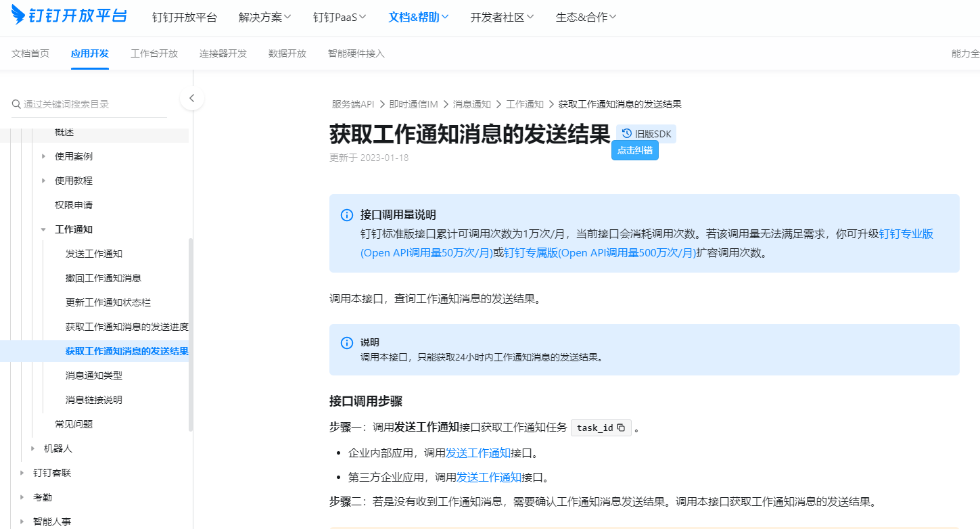Image resolution: width=980 pixels, height=529 pixels.
Task: Click 即时通信IM in the breadcrumb
Action: (x=414, y=104)
